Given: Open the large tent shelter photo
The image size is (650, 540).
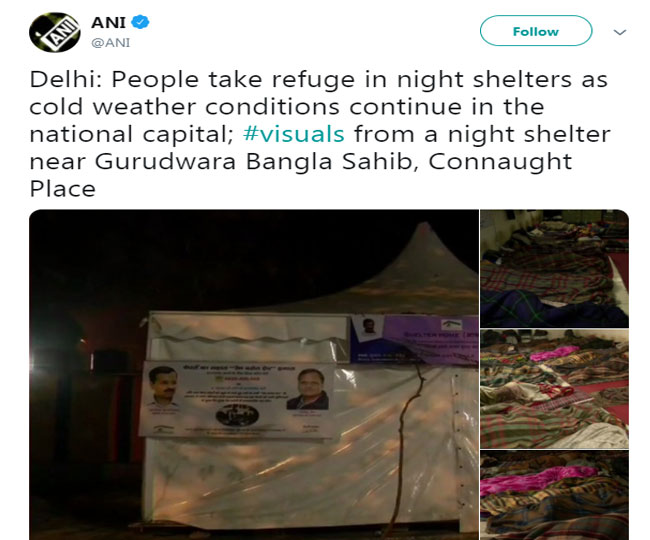Looking at the screenshot, I should click(254, 375).
